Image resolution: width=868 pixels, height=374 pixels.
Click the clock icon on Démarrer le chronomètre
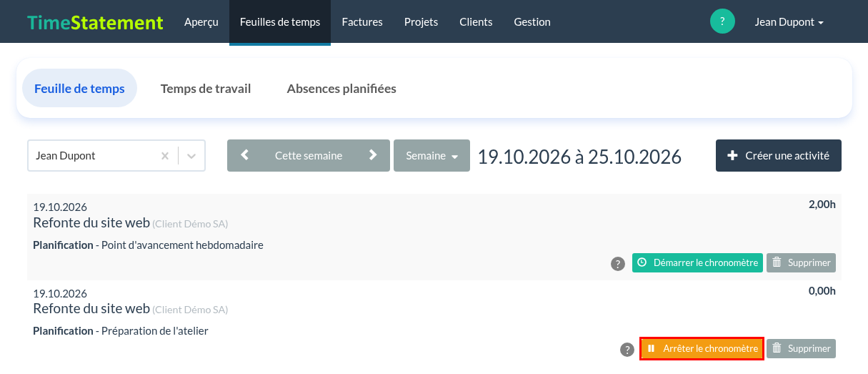[642, 262]
